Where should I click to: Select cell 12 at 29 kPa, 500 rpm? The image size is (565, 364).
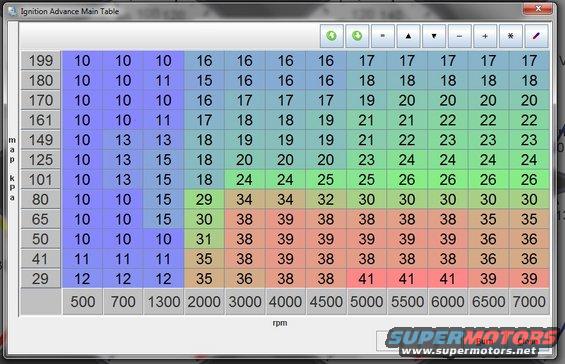click(83, 279)
